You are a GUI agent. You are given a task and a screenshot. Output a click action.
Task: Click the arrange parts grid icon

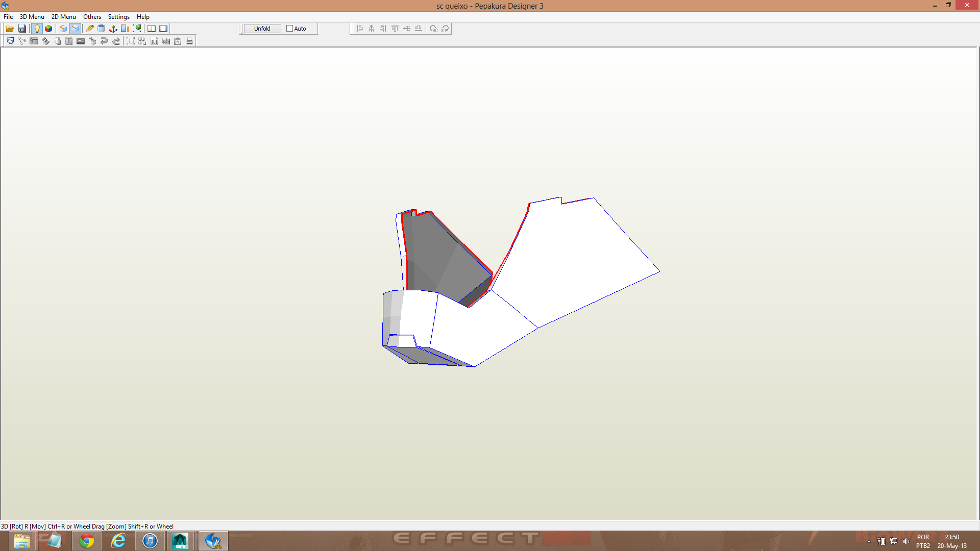point(142,41)
